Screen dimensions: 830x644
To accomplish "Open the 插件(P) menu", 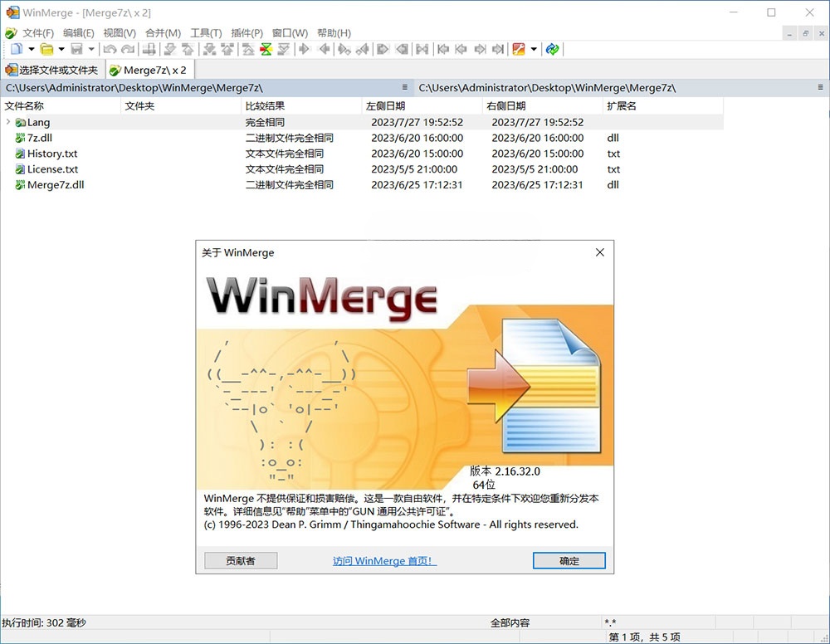I will pyautogui.click(x=247, y=33).
